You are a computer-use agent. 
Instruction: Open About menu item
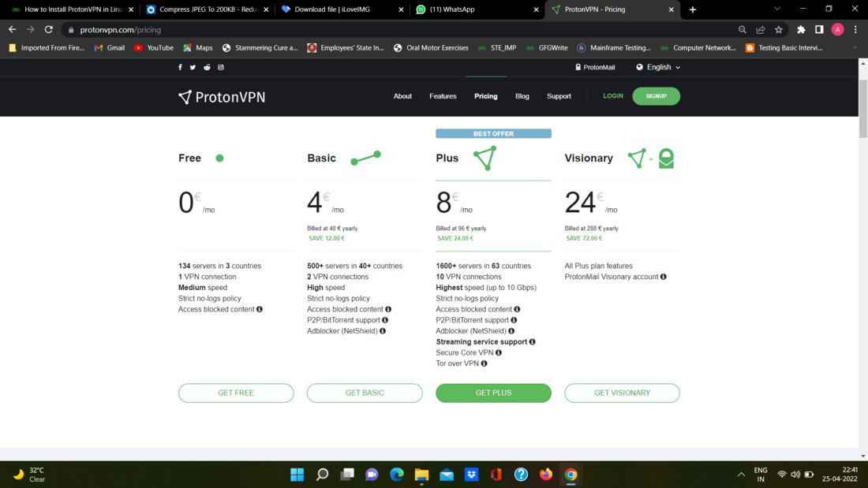(x=402, y=96)
